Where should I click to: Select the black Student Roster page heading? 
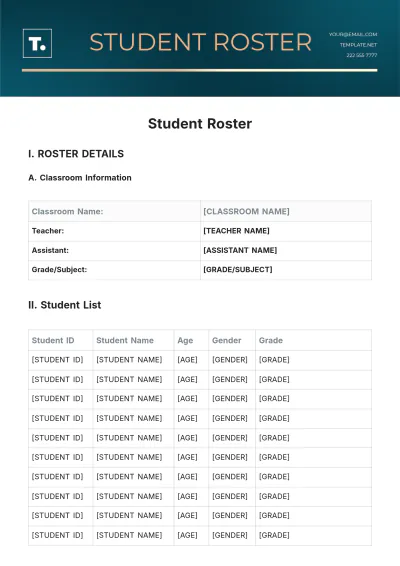click(200, 124)
